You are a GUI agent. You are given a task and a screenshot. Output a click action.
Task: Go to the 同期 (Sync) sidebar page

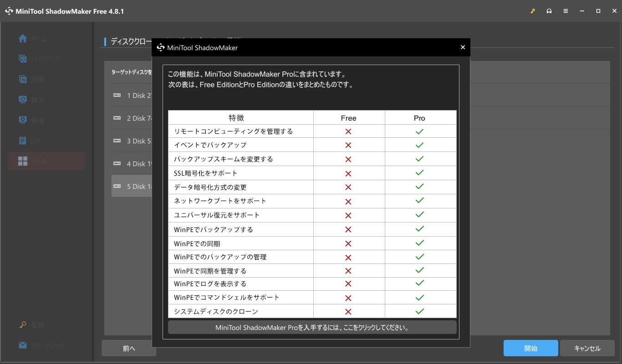pyautogui.click(x=46, y=80)
